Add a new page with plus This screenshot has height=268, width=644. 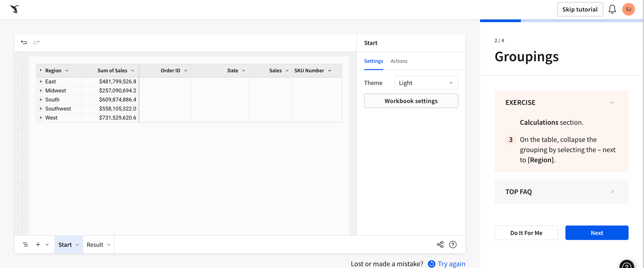38,244
